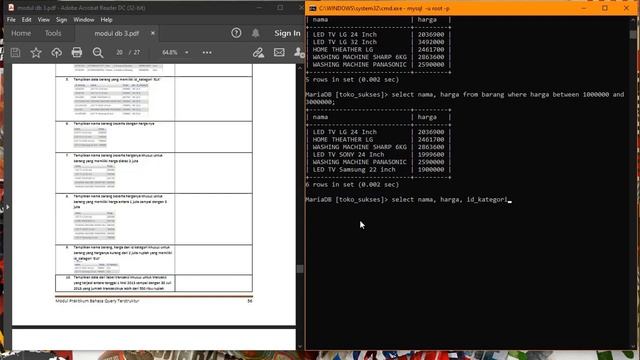The image size is (640, 360).
Task: Click the 'LED TV SONY 24 Inch' row text
Action: [348, 155]
